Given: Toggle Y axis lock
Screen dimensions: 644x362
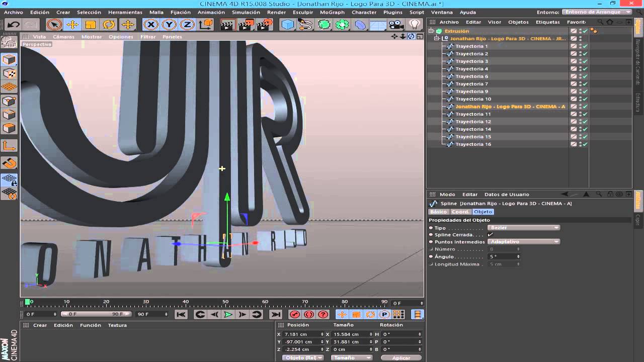Looking at the screenshot, I should pos(169,24).
